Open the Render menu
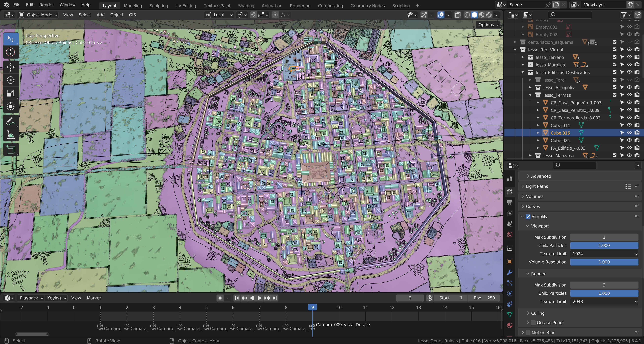The height and width of the screenshot is (344, 644). (x=47, y=5)
